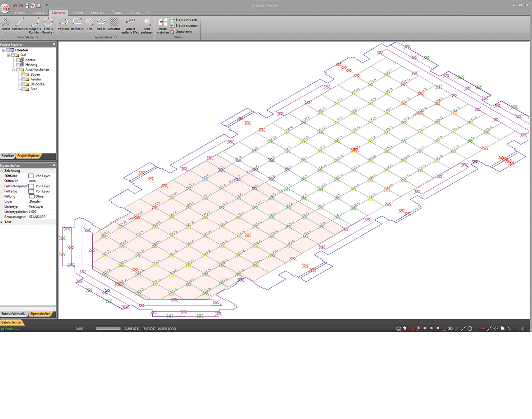Open the Ansicht menu tab
This screenshot has height=419, width=532.
tap(134, 12)
